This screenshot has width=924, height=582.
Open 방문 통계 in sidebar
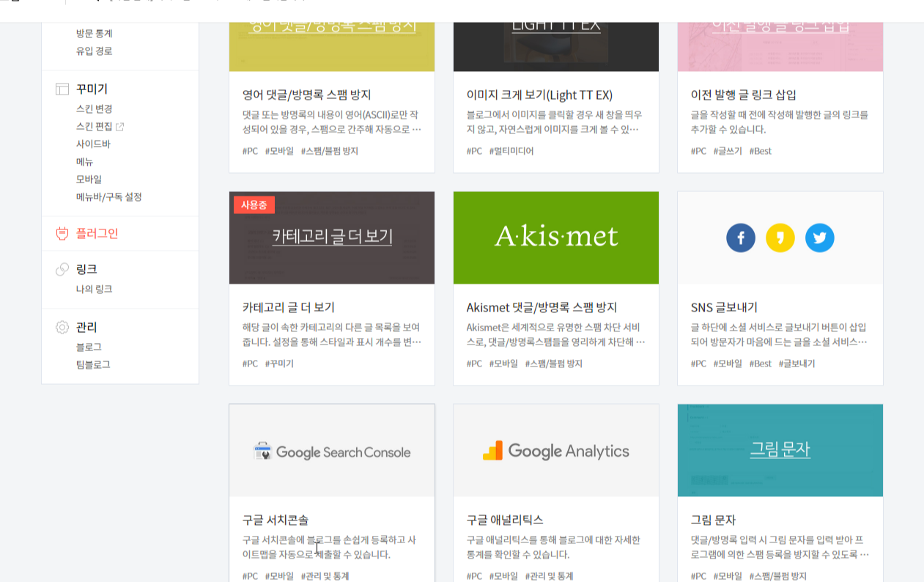(94, 34)
